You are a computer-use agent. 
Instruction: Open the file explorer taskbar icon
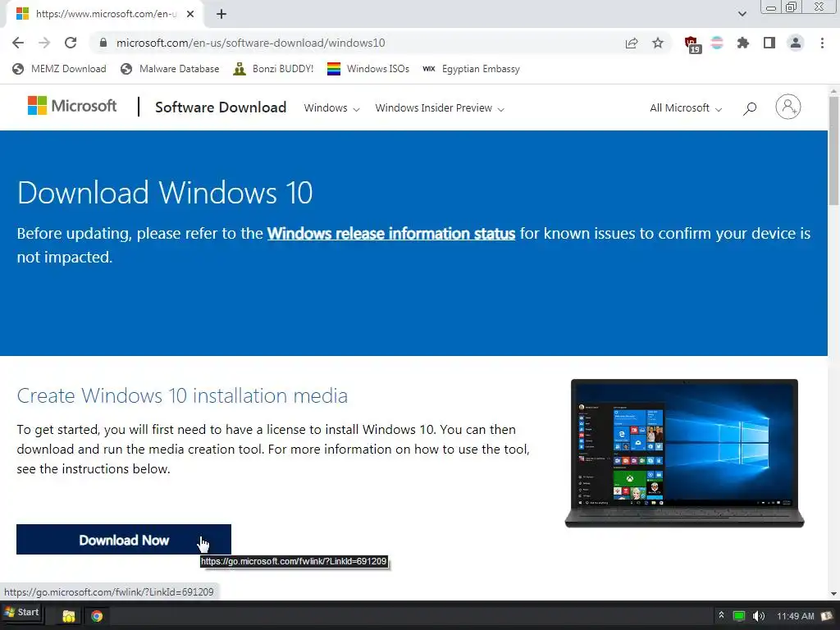pos(69,616)
